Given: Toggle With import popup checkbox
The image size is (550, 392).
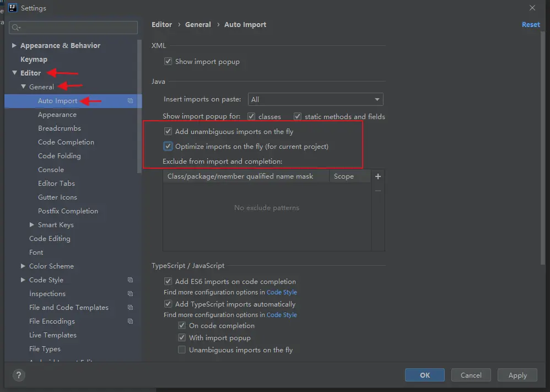Looking at the screenshot, I should (182, 337).
